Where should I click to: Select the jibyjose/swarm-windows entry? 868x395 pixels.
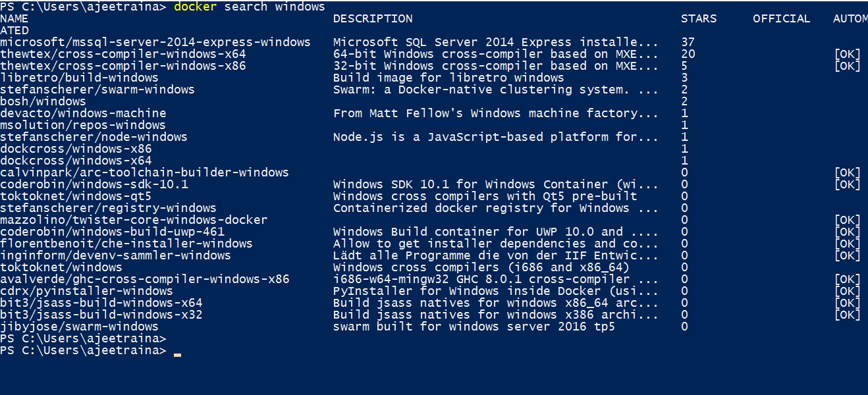point(79,327)
